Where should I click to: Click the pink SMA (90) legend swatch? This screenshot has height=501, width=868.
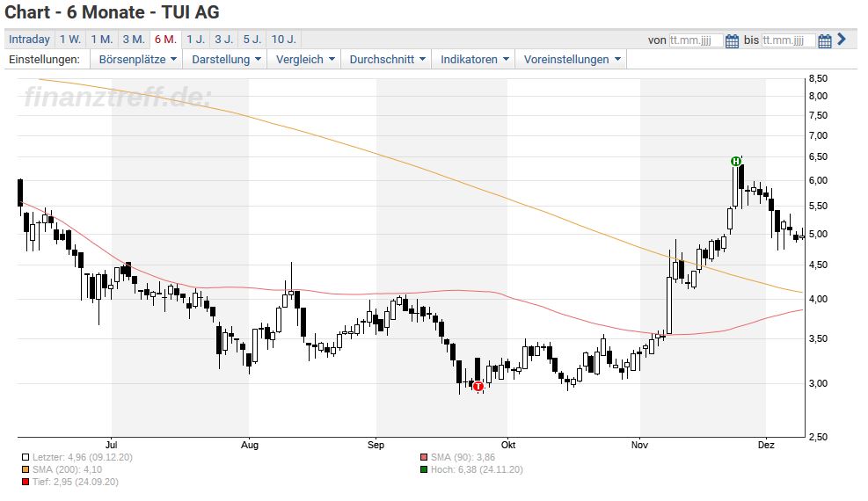pos(424,457)
